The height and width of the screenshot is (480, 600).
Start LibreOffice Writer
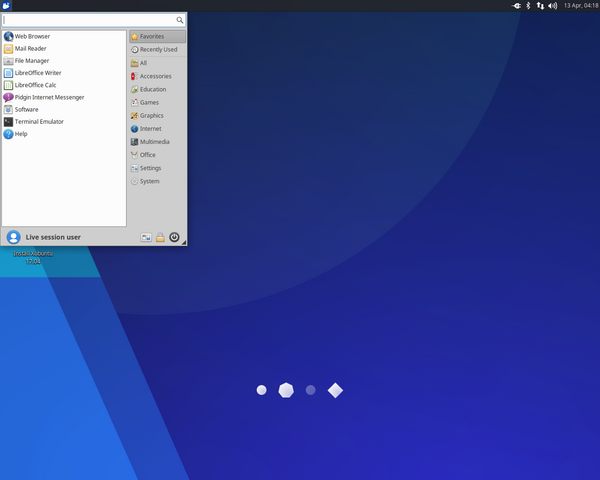[38, 73]
